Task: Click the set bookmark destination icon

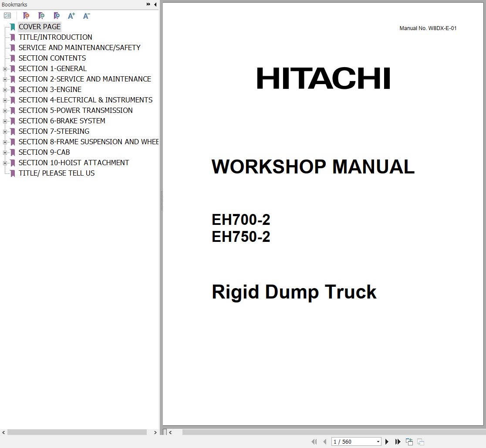Action: [57, 16]
